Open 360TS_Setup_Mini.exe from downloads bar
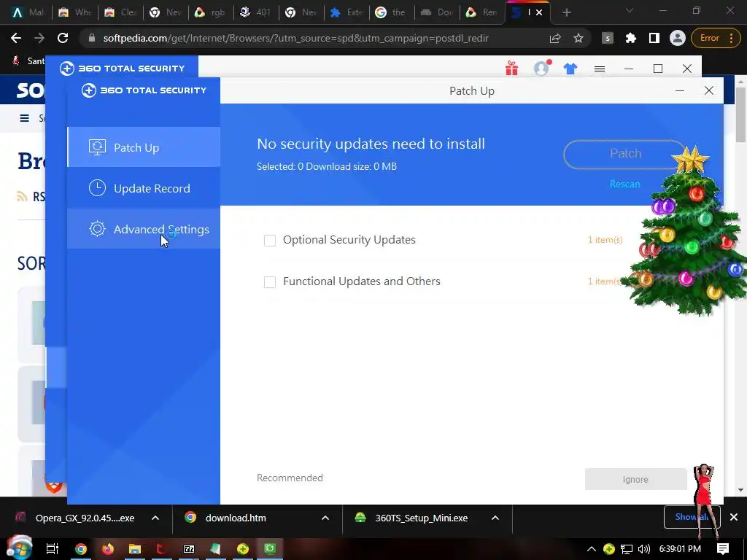This screenshot has width=747, height=560. (x=422, y=518)
